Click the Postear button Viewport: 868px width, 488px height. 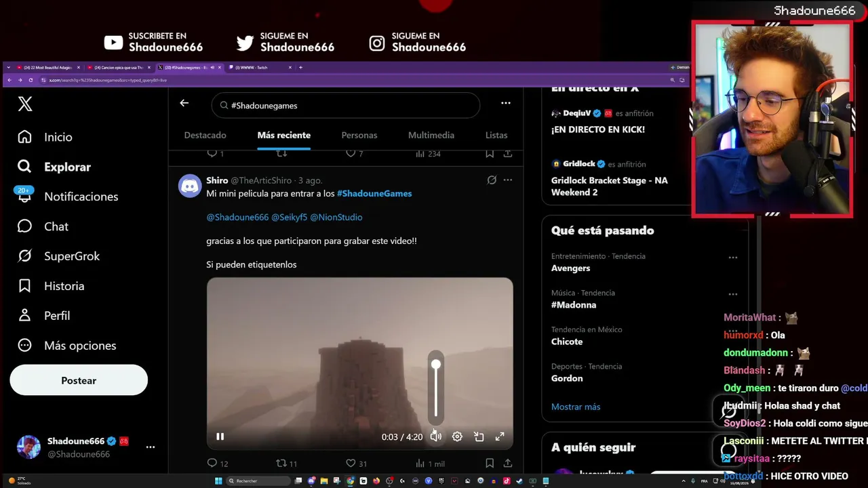[x=79, y=380]
